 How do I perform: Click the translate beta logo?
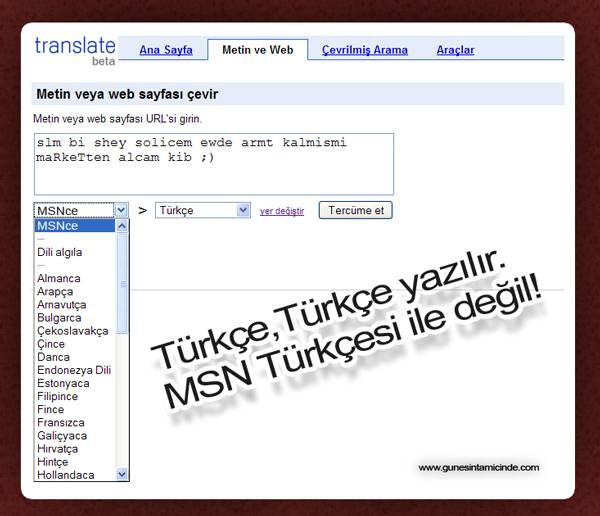[x=74, y=49]
